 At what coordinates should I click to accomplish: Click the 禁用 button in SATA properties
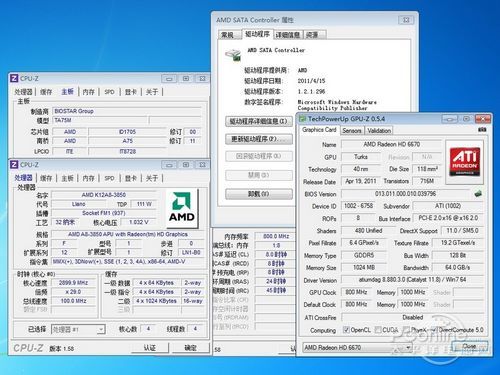point(259,175)
